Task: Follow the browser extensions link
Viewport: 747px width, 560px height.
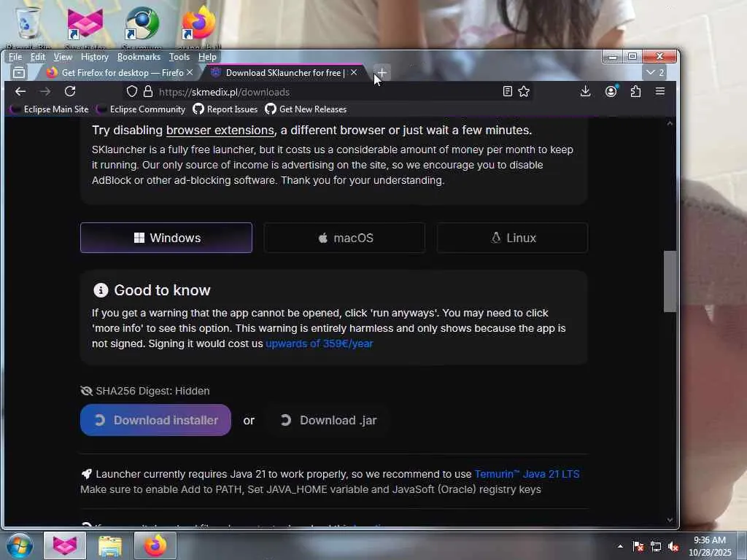Action: [220, 130]
